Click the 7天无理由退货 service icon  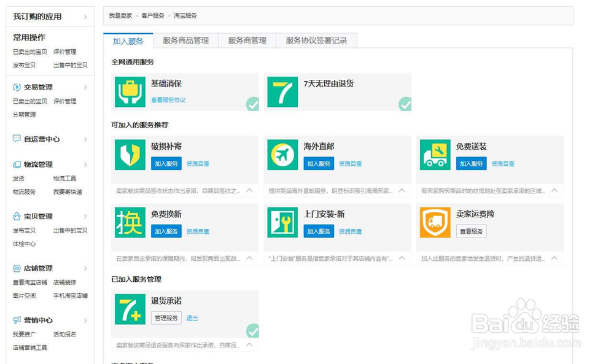[x=282, y=90]
